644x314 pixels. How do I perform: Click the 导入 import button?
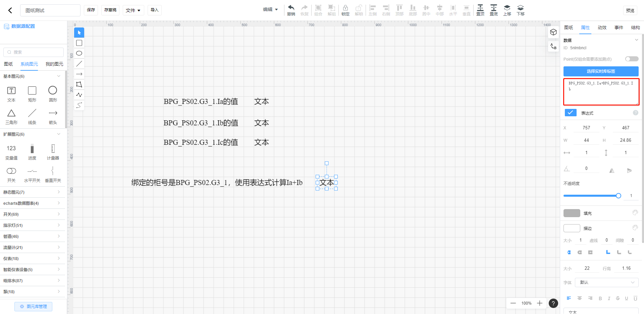pyautogui.click(x=155, y=10)
